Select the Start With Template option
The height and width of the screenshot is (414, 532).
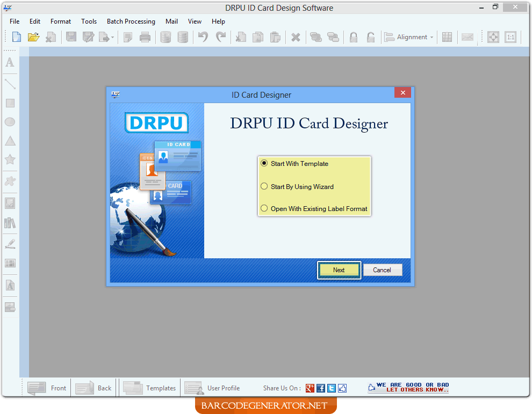click(294, 163)
